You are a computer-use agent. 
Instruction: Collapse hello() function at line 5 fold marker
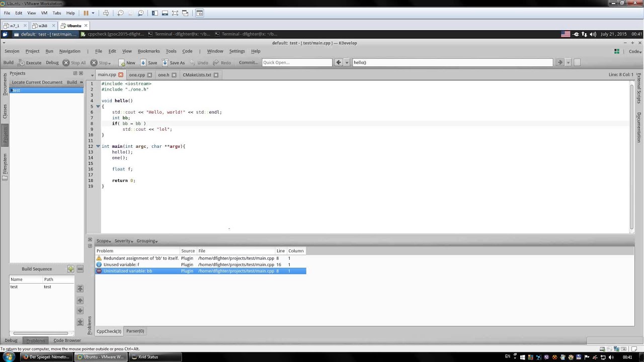point(98,107)
